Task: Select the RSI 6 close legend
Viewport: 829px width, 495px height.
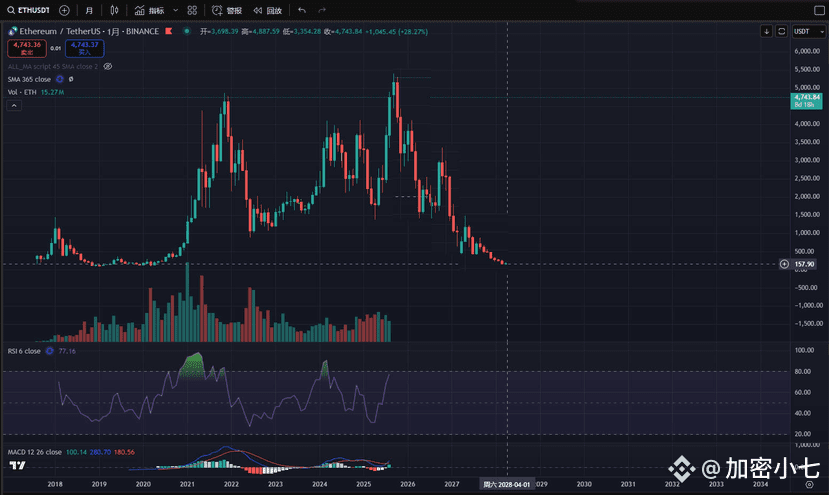Action: pyautogui.click(x=24, y=351)
